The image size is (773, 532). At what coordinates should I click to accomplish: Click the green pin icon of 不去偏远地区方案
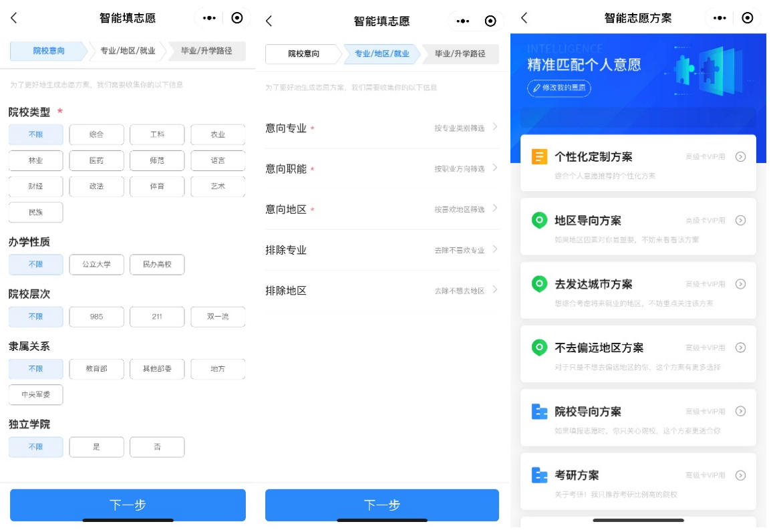click(539, 347)
